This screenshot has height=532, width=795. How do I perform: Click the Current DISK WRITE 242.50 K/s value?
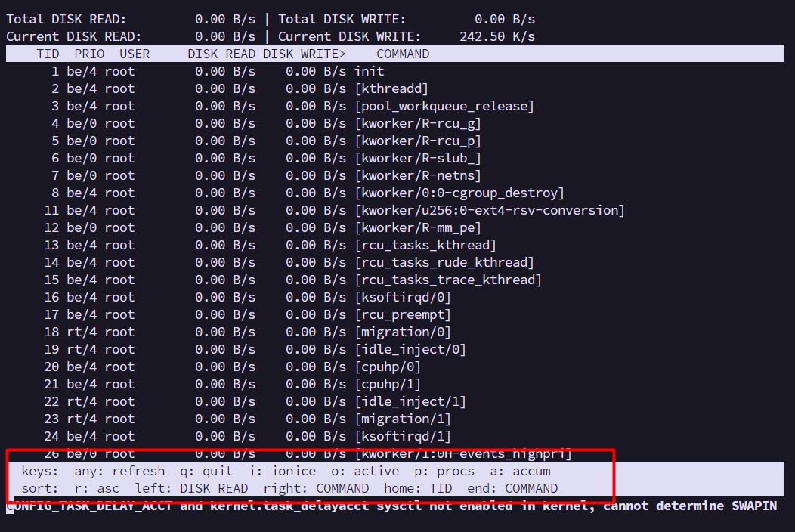click(x=497, y=36)
